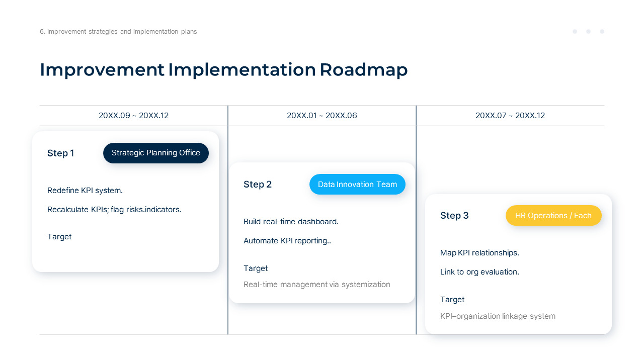Select the Step 3 heading
Screen dimensions: 644x362
click(454, 216)
